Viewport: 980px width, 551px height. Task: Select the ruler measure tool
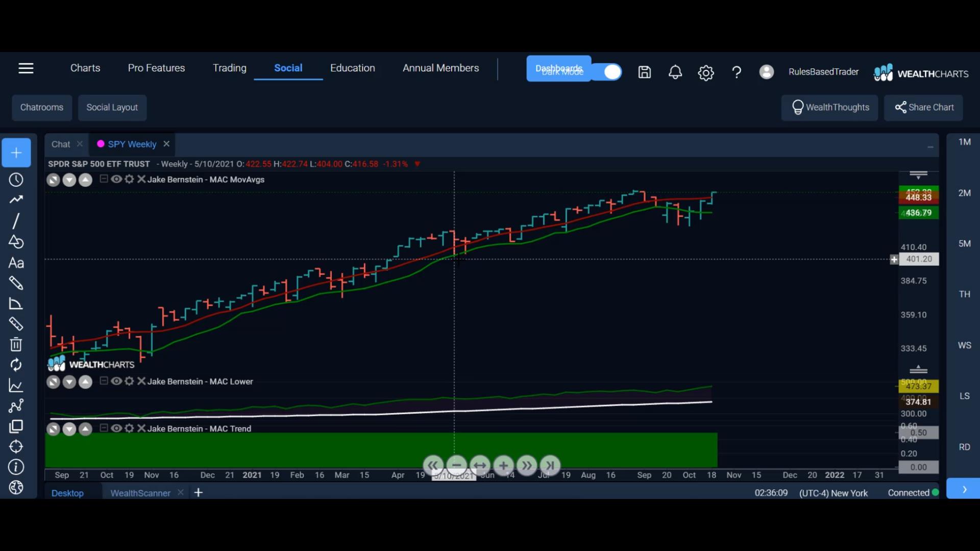16,324
